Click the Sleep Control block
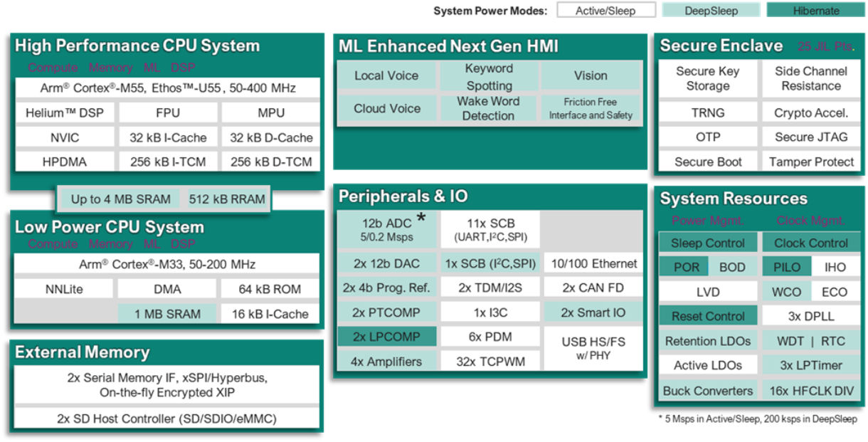 pos(707,243)
